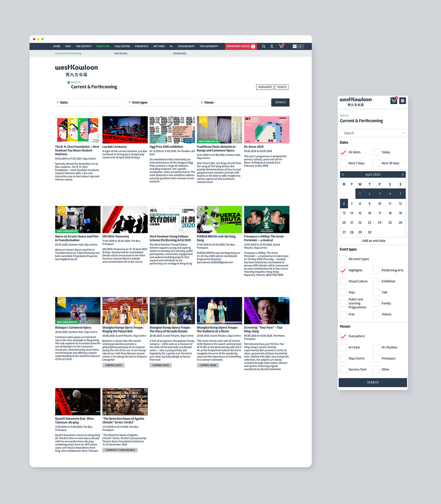Check the M+ Pavilion venue checkbox
Screen dimensions: 441x504
376,347
